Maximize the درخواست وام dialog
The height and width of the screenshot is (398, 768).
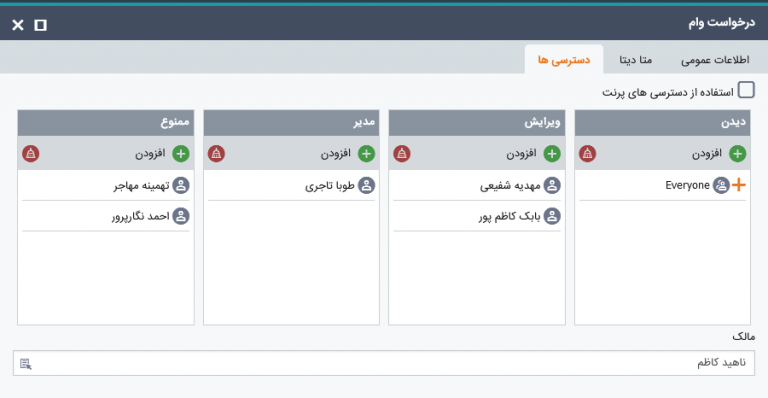(x=41, y=24)
